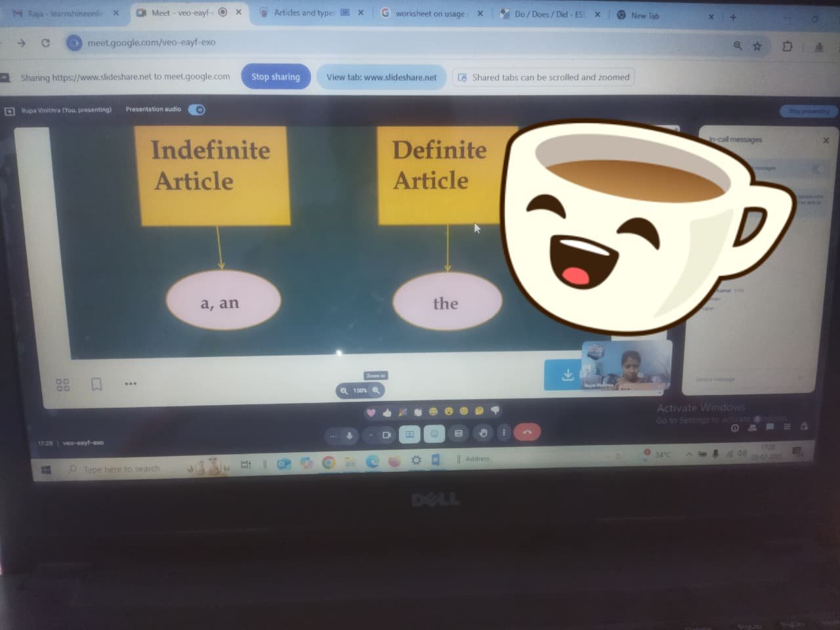The image size is (840, 630).
Task: Click the Stop sharing button
Action: point(276,77)
